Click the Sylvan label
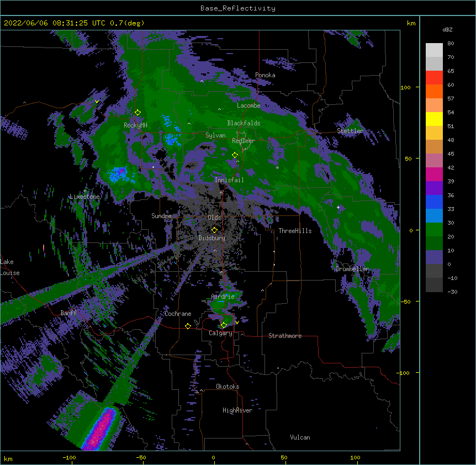Image resolution: width=476 pixels, height=465 pixels. click(x=215, y=135)
